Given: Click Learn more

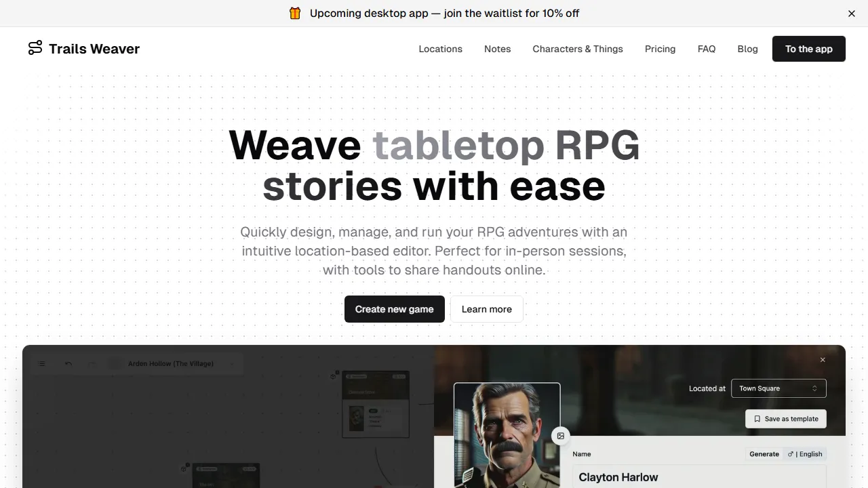Looking at the screenshot, I should [x=486, y=309].
